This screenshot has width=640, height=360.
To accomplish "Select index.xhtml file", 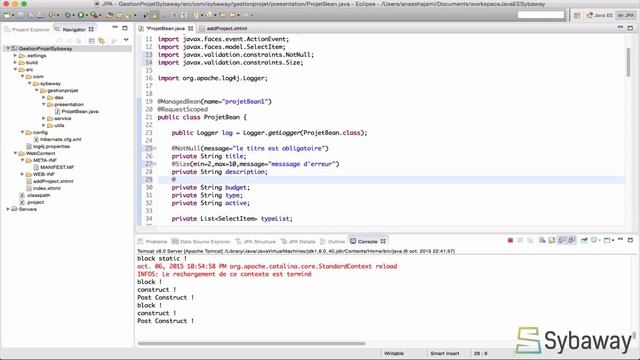I will 43,188.
